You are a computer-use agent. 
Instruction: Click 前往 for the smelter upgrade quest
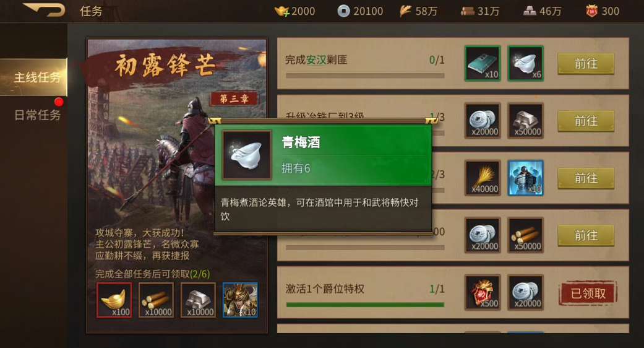point(586,121)
